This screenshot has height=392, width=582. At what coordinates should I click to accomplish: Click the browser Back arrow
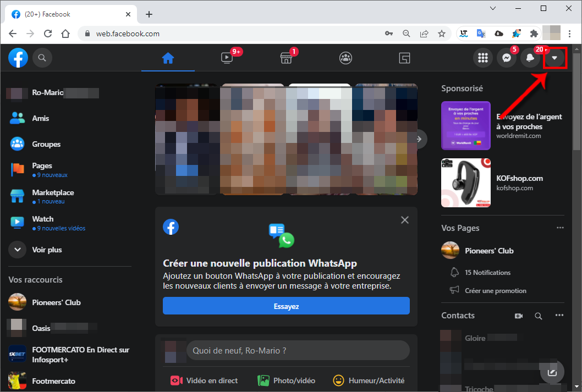point(13,34)
